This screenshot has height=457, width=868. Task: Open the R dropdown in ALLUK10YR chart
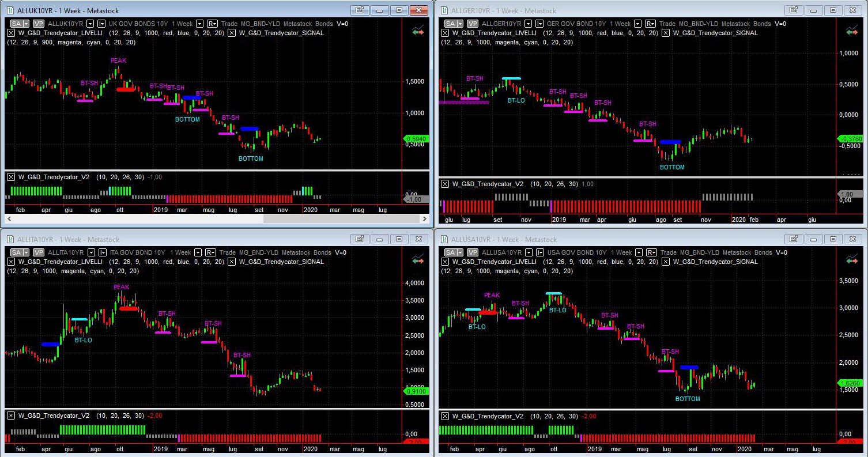pos(212,24)
